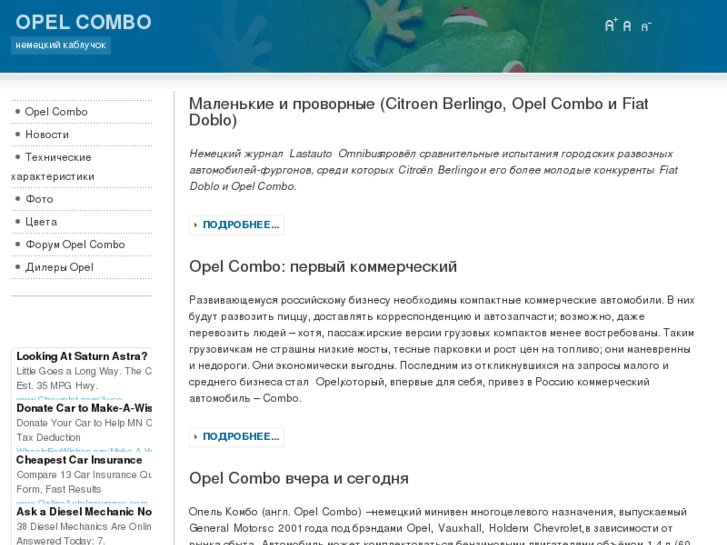Open 'Opel Combo: первый коммерческий' heading
Screen dimensions: 727x545
coord(323,267)
